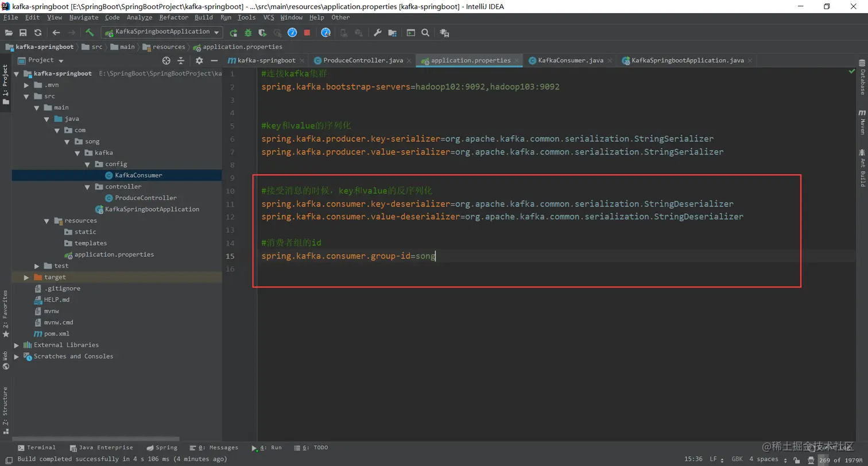Toggle the Maven tool window on right sidebar
This screenshot has width=868, height=466.
pyautogui.click(x=862, y=122)
